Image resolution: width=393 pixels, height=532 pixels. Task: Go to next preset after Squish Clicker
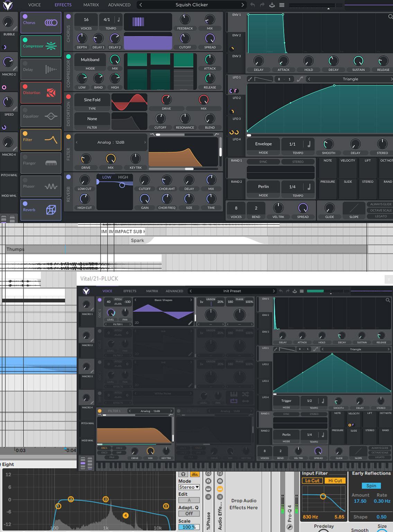242,5
